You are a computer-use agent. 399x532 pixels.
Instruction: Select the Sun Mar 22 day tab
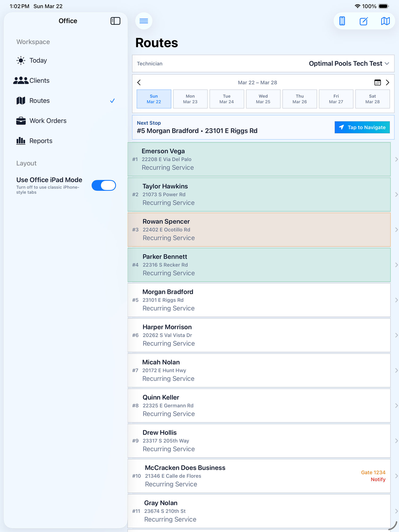(154, 99)
